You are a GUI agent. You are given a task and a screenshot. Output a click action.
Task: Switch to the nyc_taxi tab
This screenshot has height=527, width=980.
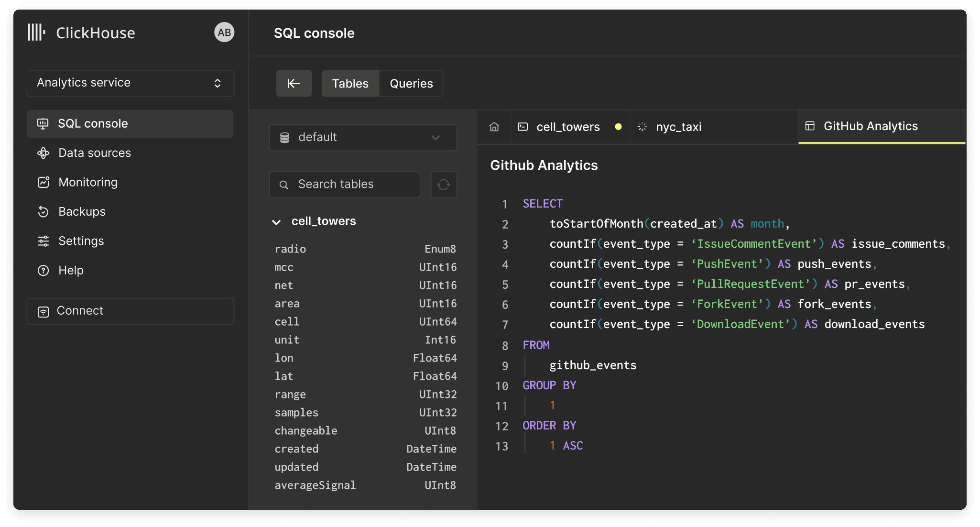pos(714,127)
